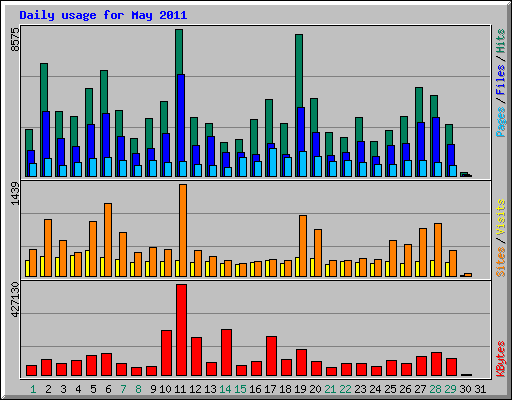Image resolution: width=512 pixels, height=400 pixels.
Task: Click the cyan Pages bar for day 17
Action: point(273,162)
